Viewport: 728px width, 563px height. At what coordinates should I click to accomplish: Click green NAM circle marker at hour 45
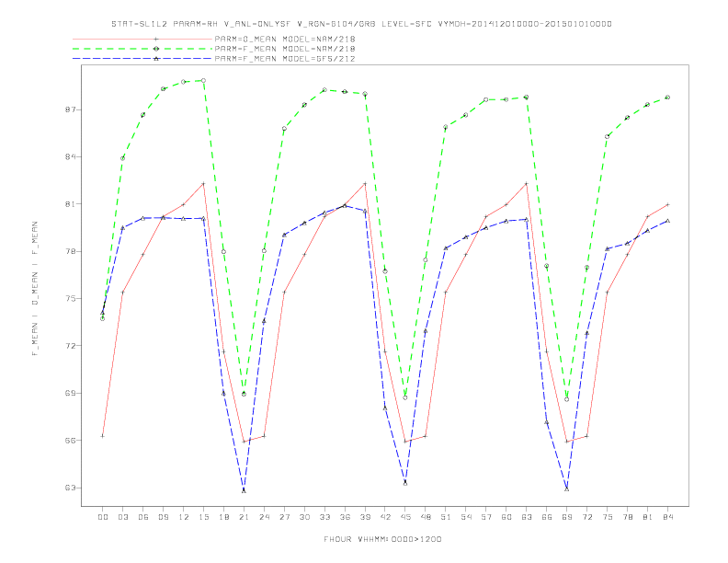click(x=405, y=397)
